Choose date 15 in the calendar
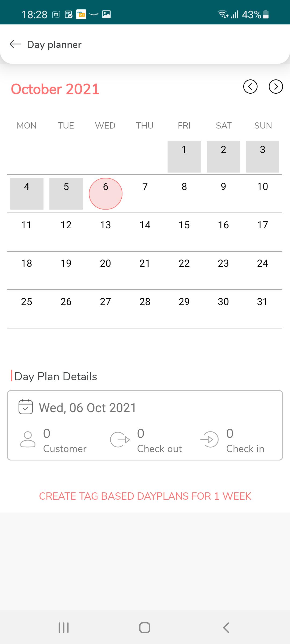This screenshot has width=290, height=644. 184,232
